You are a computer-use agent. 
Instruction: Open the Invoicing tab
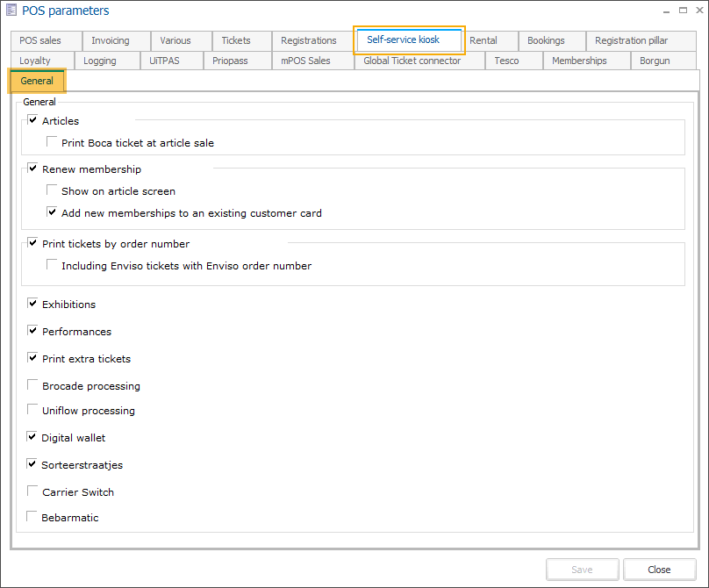click(x=111, y=40)
